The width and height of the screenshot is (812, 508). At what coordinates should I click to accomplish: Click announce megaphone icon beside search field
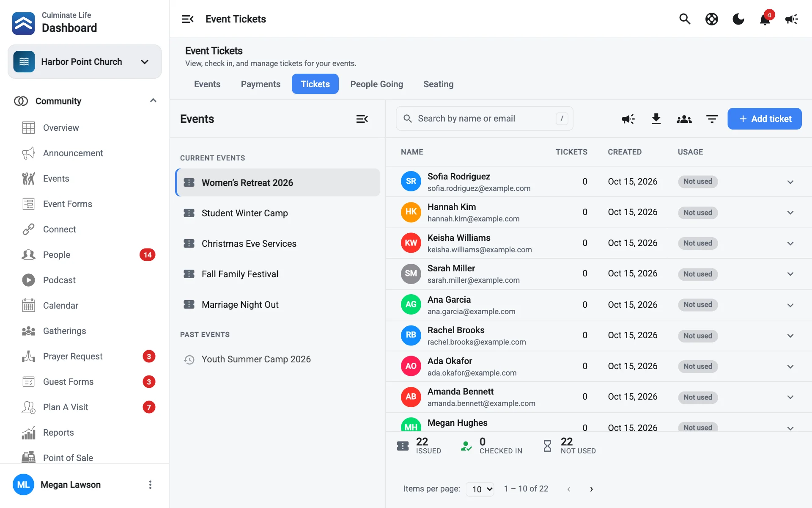(x=628, y=119)
